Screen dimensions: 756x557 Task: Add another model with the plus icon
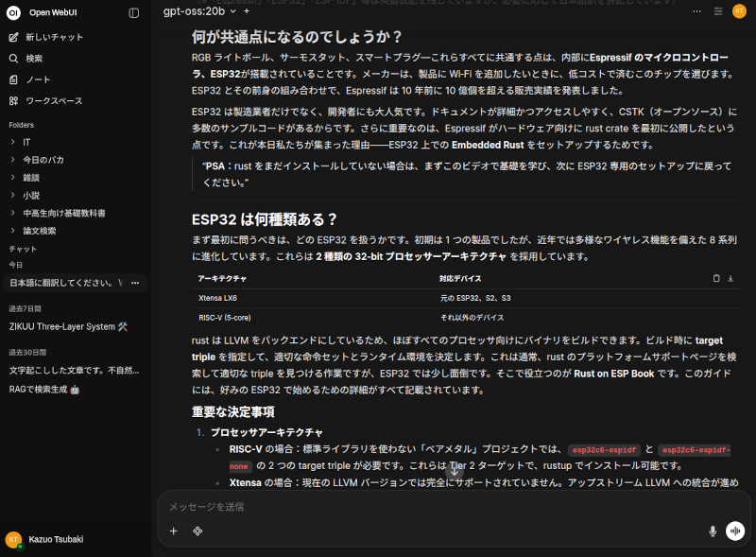247,11
